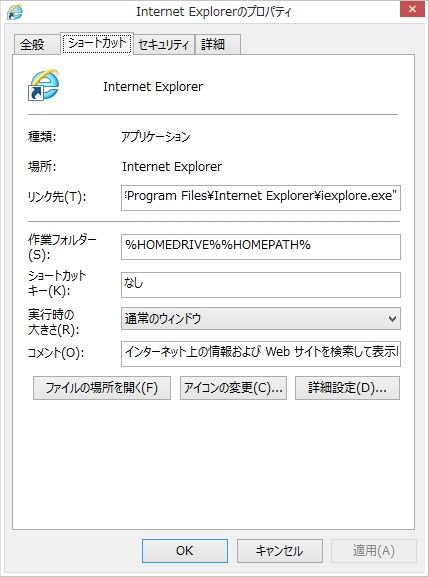The image size is (429, 577).
Task: Open the 通常のウィンドウ combo box
Action: [x=260, y=319]
